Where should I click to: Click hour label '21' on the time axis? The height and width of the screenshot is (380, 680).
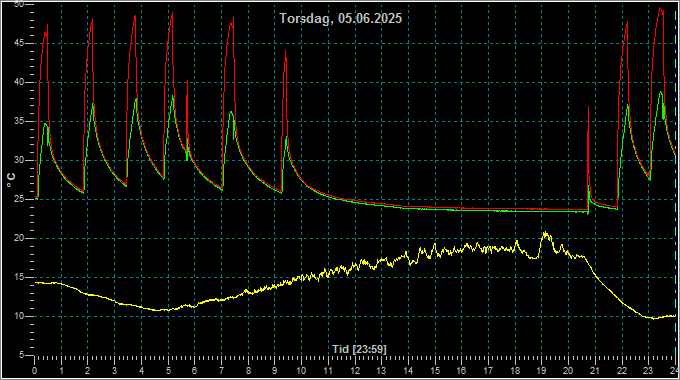pos(595,371)
